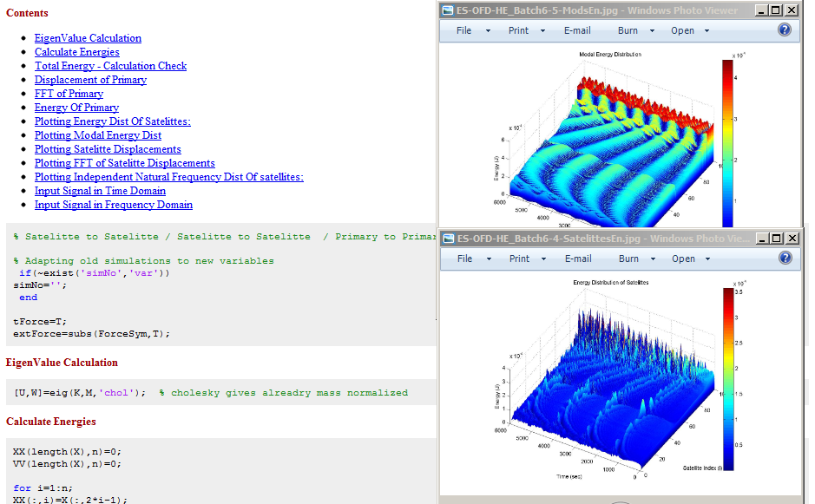The height and width of the screenshot is (504, 815).
Task: Open Burn menu in SatelittesEn photo viewer
Action: pyautogui.click(x=629, y=259)
